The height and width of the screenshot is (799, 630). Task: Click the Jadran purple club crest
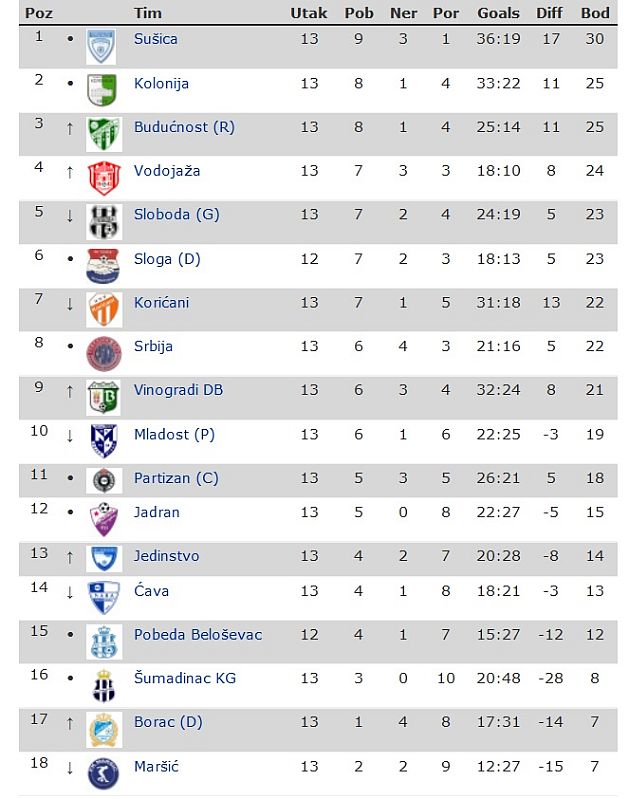coord(103,518)
